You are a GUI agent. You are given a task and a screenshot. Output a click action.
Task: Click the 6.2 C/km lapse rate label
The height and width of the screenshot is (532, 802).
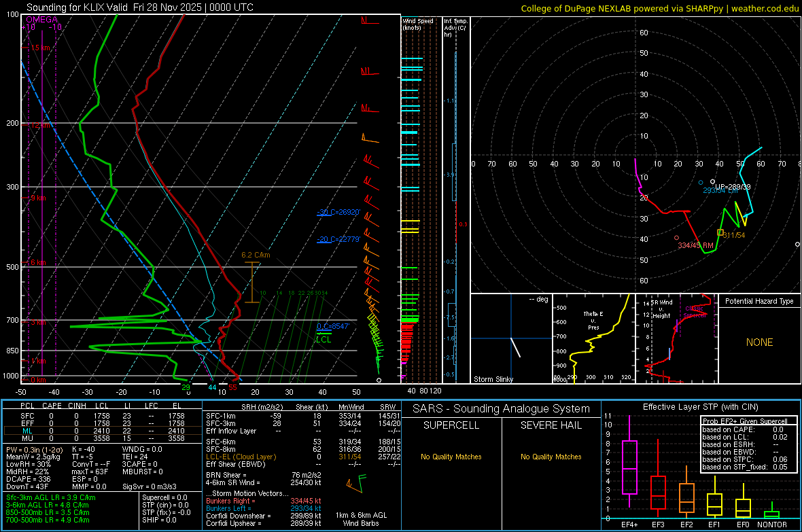[256, 255]
